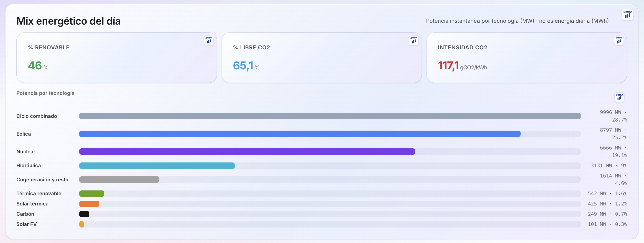Click the 'Eólica' row label
Screen dimensions: 644x243
pos(24,134)
